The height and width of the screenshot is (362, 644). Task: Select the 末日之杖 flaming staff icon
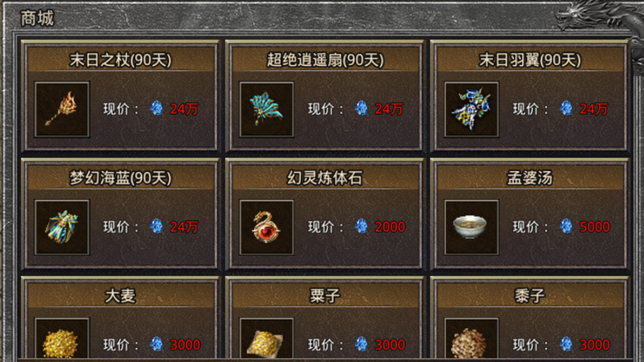click(x=62, y=109)
